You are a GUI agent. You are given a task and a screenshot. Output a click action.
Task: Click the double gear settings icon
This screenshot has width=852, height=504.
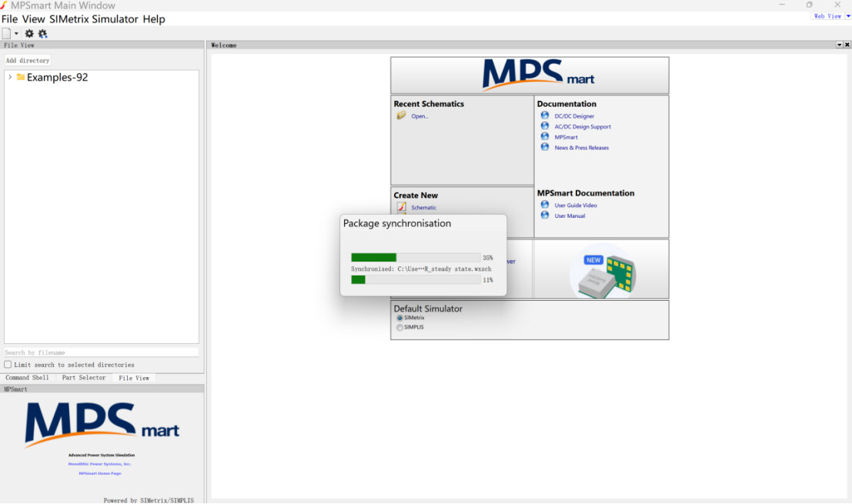coord(42,33)
